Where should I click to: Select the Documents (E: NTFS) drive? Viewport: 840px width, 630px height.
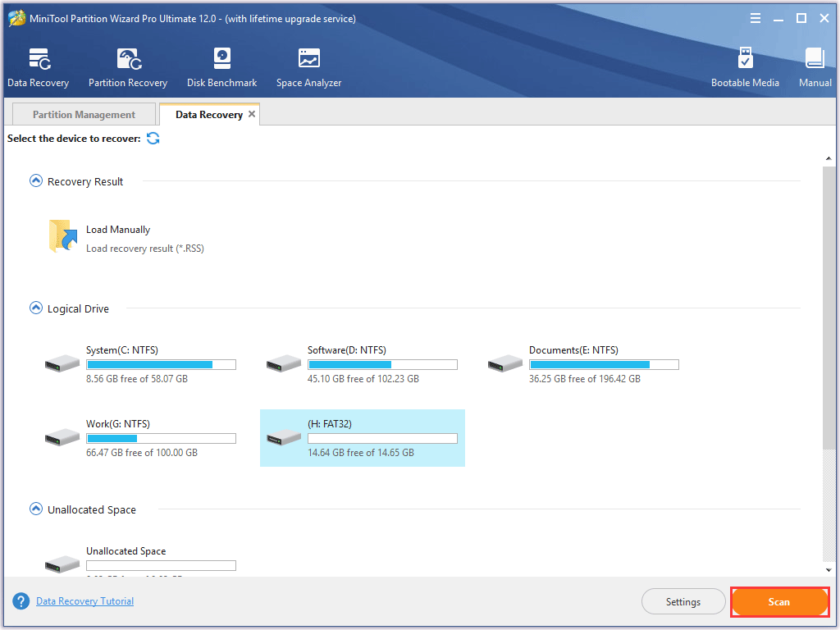click(x=582, y=363)
